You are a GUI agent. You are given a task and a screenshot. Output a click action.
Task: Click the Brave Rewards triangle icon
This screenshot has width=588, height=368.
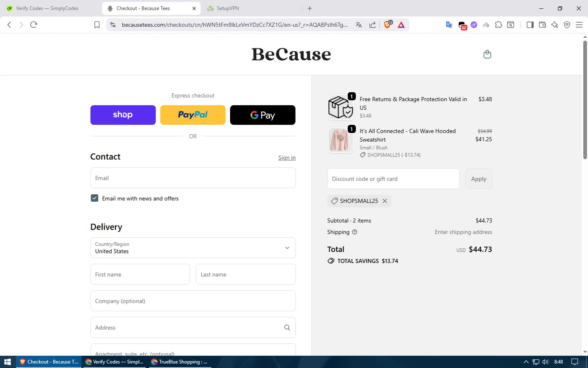(x=401, y=25)
